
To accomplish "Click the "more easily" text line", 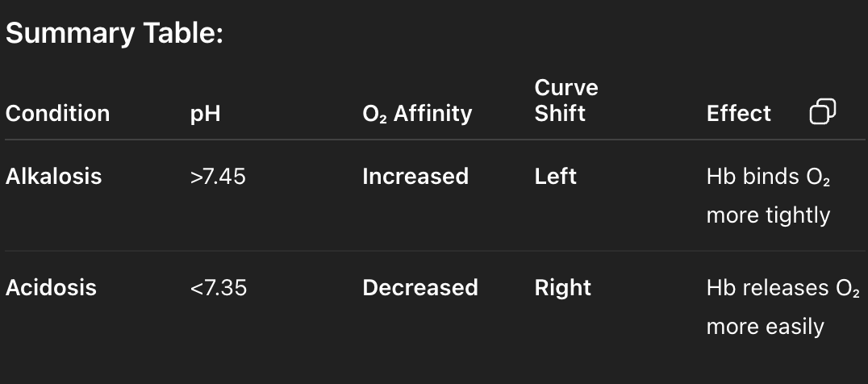I will coord(765,327).
